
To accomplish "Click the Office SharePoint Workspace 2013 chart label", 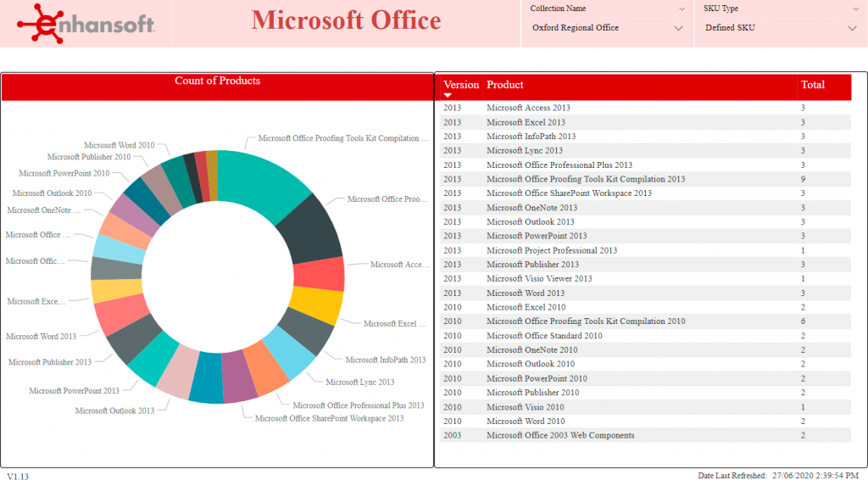I will coord(330,418).
